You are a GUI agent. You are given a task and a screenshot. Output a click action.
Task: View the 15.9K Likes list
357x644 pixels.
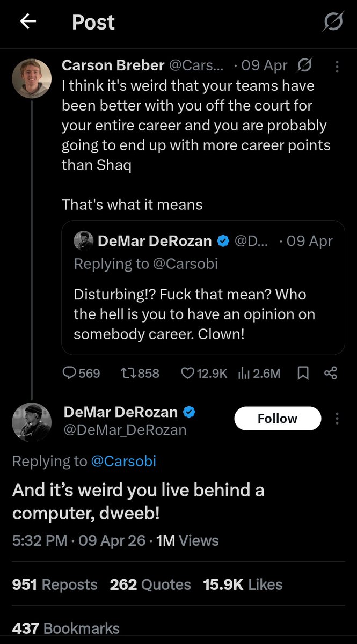pos(243,584)
